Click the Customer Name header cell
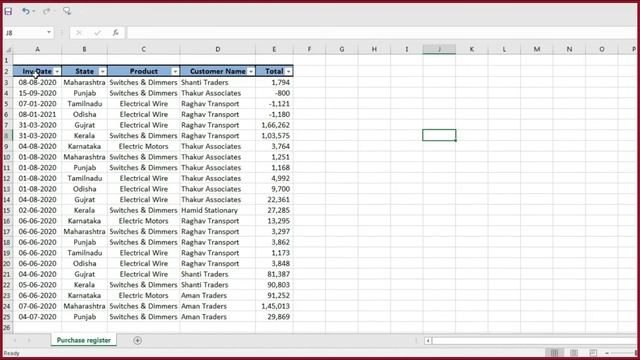The image size is (640, 360). point(218,71)
